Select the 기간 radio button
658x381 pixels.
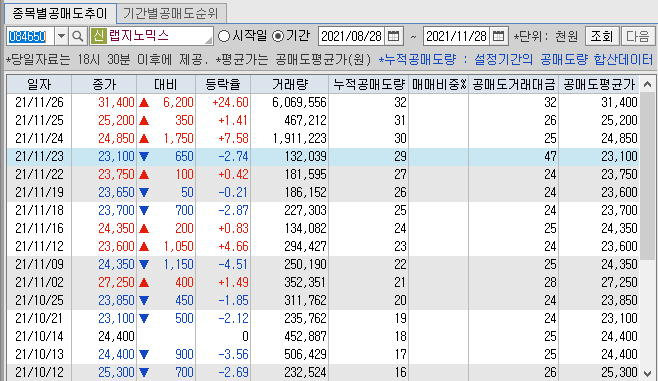click(278, 36)
